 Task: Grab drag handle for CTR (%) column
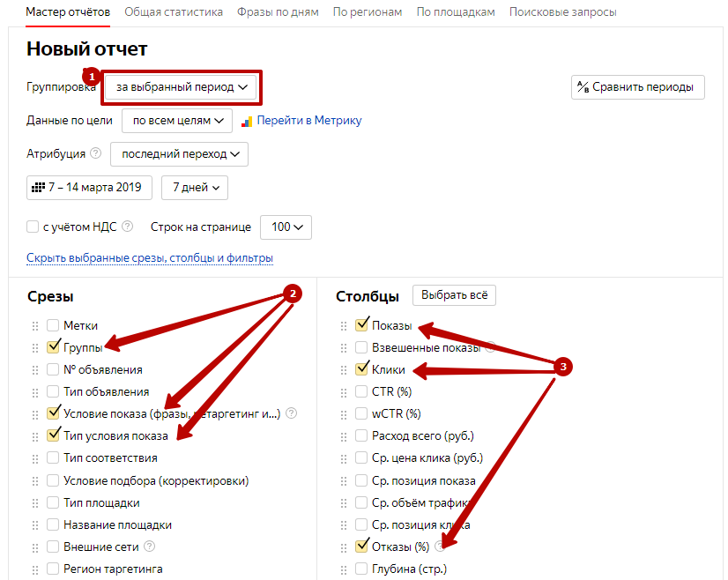pyautogui.click(x=344, y=392)
